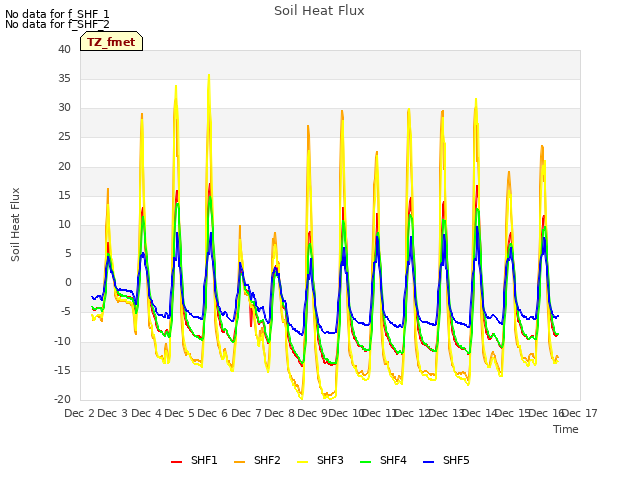This screenshot has height=480, width=640.
Task: Click the y-axis tick label 35
Action: coord(64,78)
